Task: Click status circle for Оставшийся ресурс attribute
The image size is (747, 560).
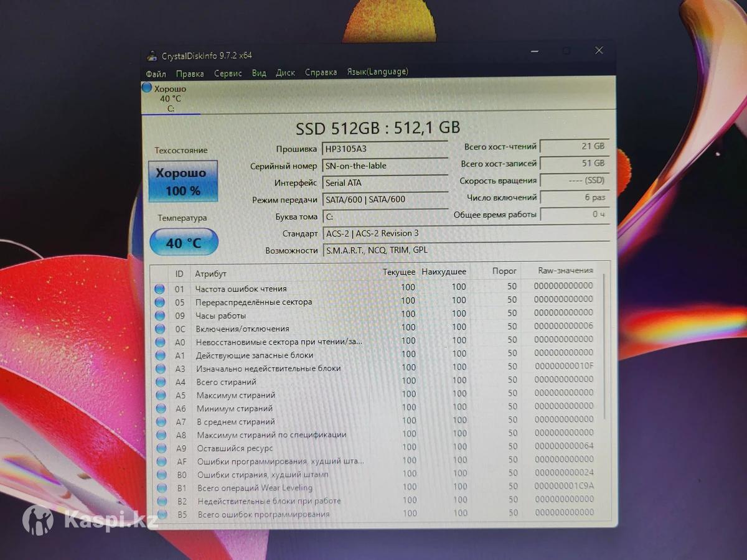Action: 161,448
